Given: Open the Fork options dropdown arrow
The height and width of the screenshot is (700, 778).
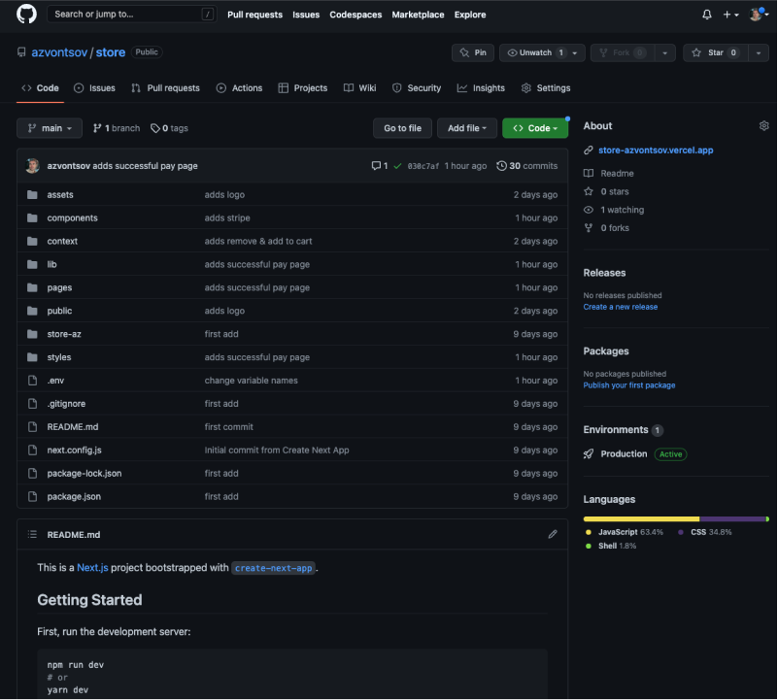Looking at the screenshot, I should point(665,53).
